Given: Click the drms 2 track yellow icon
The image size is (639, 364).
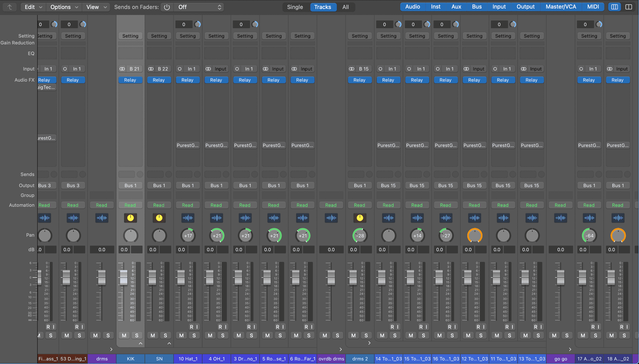Looking at the screenshot, I should 360,218.
